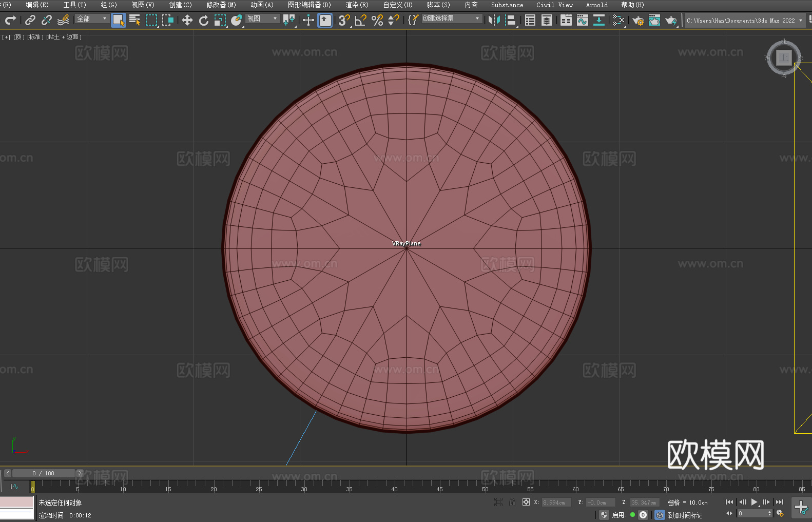Click the X coordinate field

pos(556,502)
